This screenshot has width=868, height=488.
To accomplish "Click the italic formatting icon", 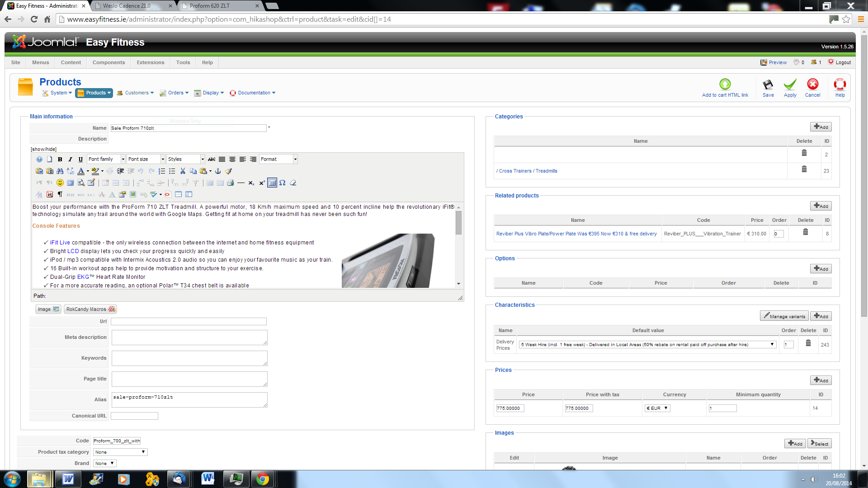I will coord(70,159).
